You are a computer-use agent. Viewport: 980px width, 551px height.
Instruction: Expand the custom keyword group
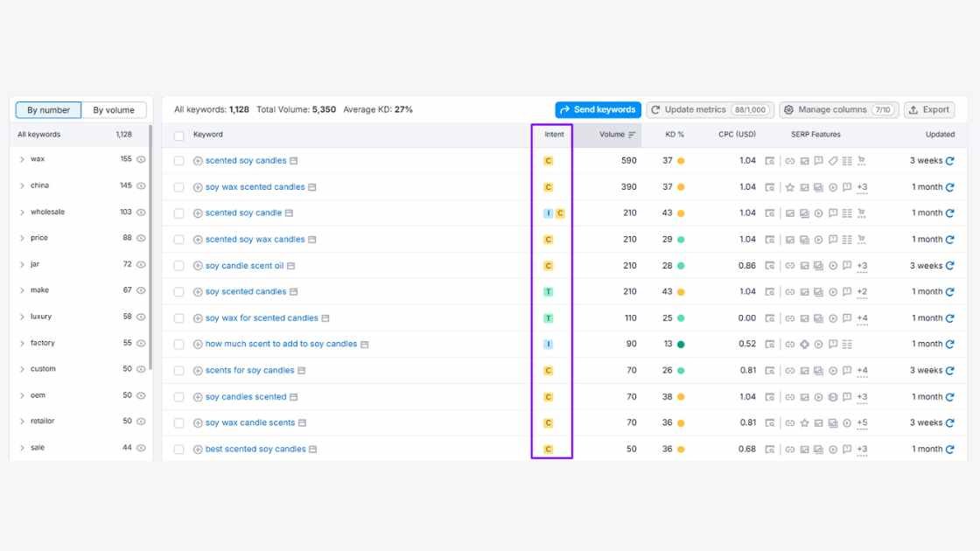22,369
